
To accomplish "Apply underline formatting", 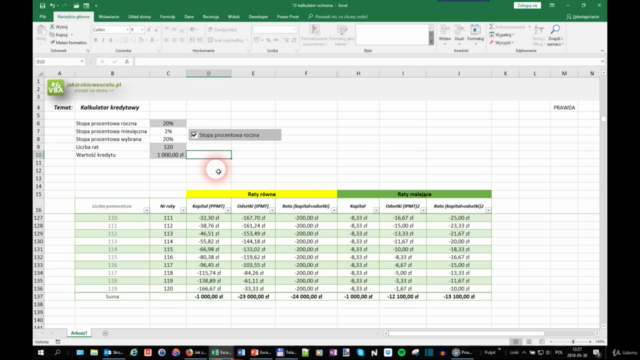I will tap(111, 40).
